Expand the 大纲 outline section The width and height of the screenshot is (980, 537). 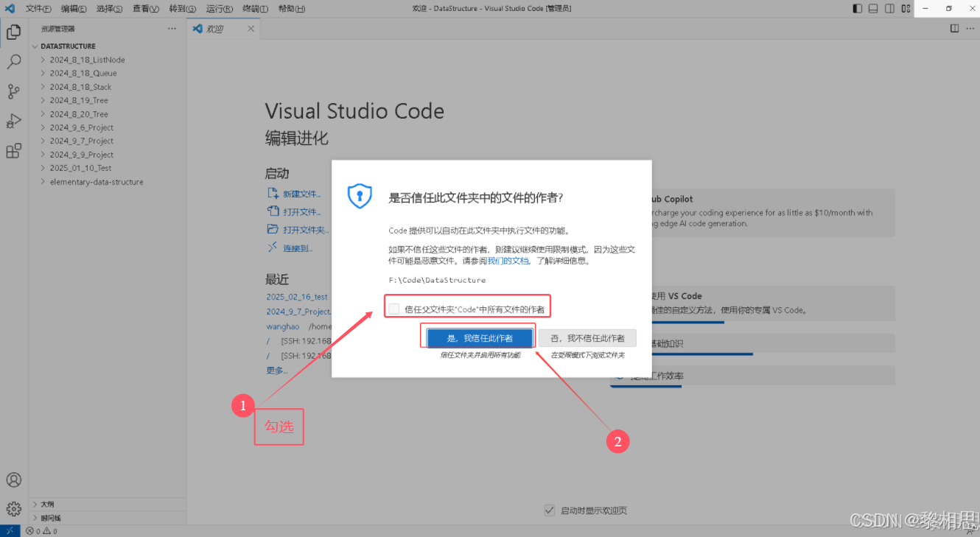pyautogui.click(x=108, y=505)
